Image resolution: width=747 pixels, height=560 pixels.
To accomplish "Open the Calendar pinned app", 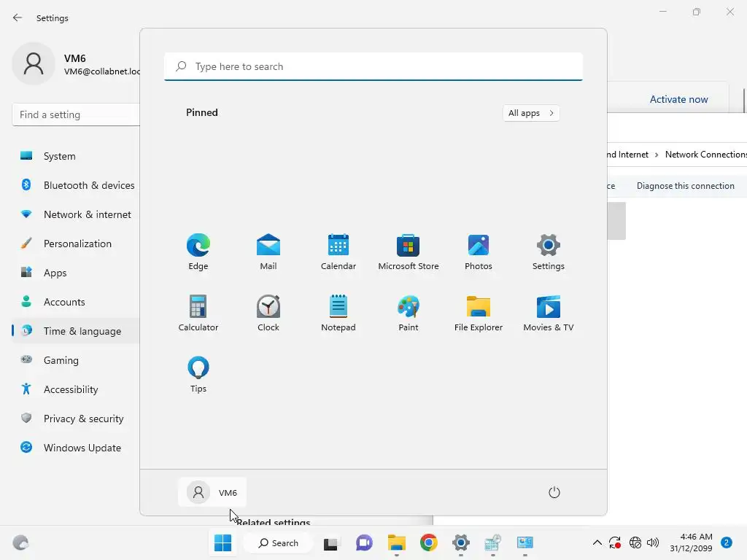I will 338,252.
